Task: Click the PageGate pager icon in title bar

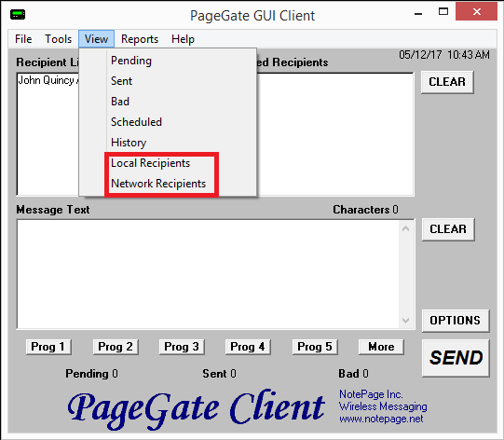Action: (x=18, y=15)
